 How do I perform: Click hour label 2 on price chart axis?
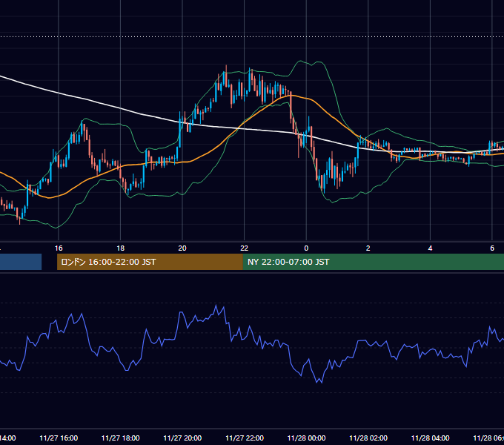368,248
